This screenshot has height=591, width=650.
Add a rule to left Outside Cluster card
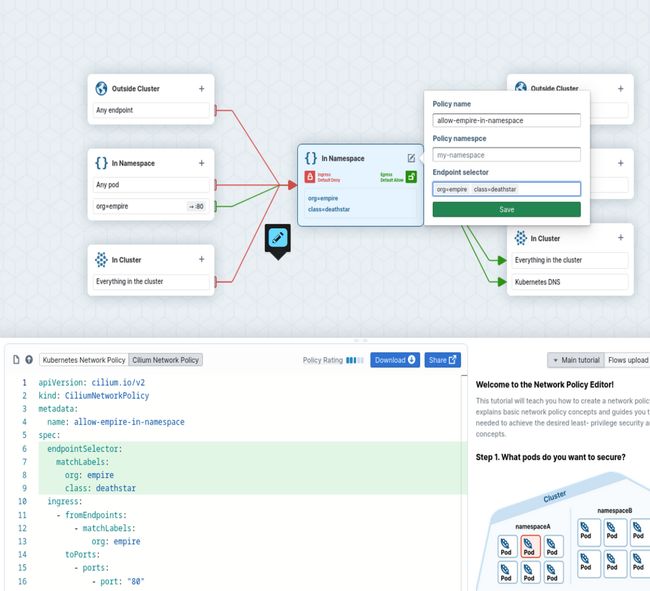(201, 89)
